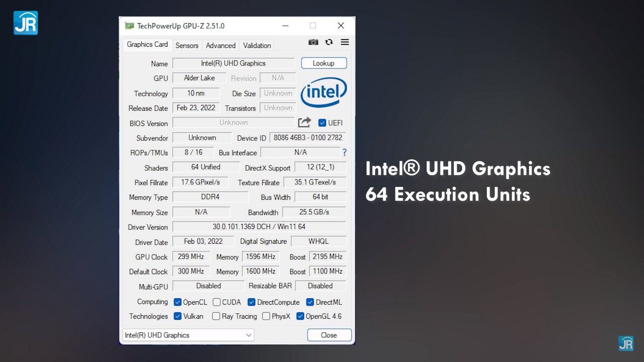Click the Close button at bottom
Viewport: 644px width, 362px height.
[329, 335]
